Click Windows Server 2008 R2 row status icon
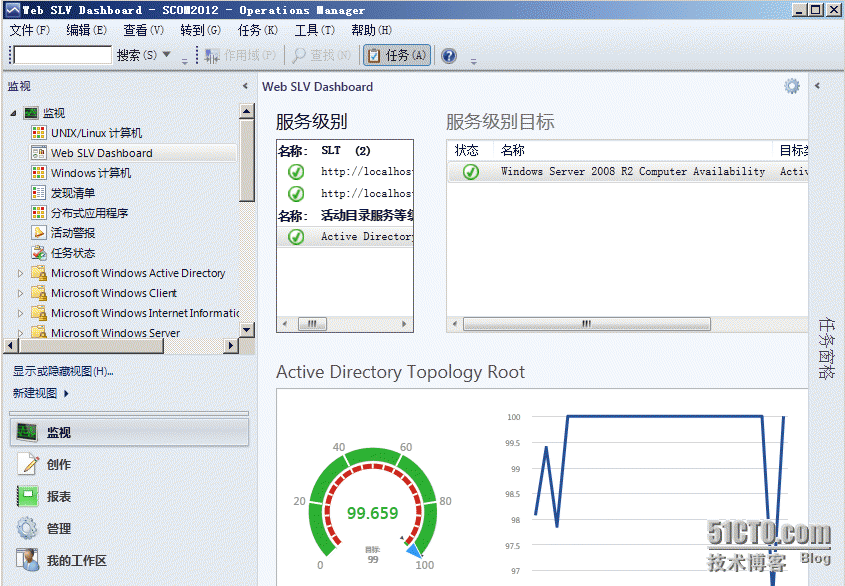 pos(470,172)
